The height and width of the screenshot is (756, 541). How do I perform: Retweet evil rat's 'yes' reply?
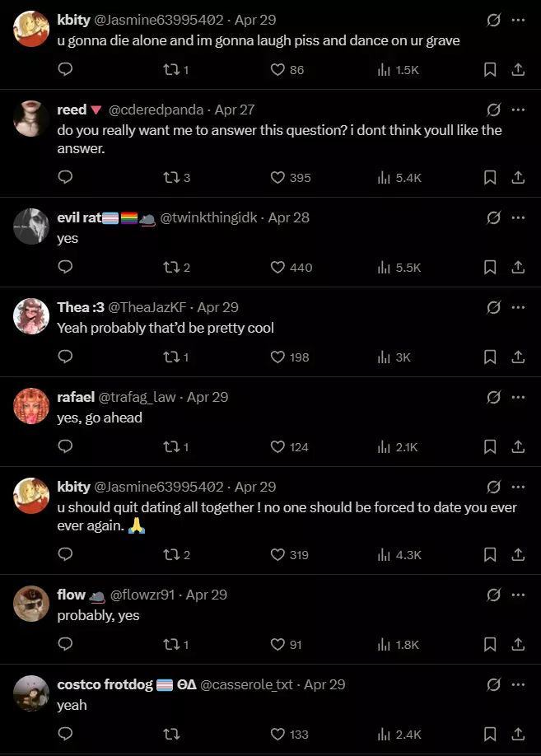[x=171, y=267]
